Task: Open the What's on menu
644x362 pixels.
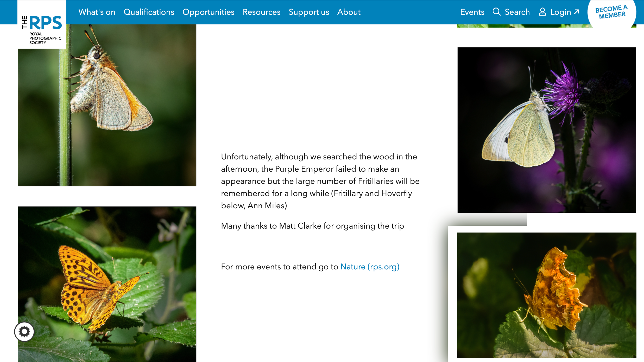Action: click(97, 12)
